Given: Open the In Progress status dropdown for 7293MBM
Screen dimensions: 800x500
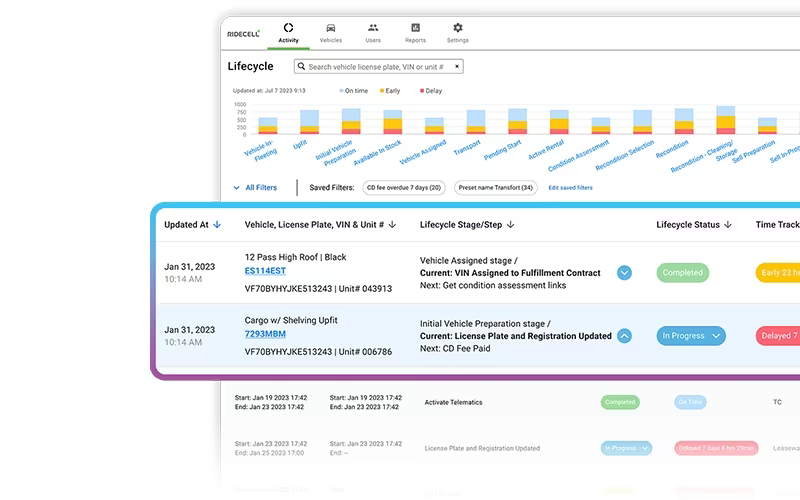Looking at the screenshot, I should 691,336.
